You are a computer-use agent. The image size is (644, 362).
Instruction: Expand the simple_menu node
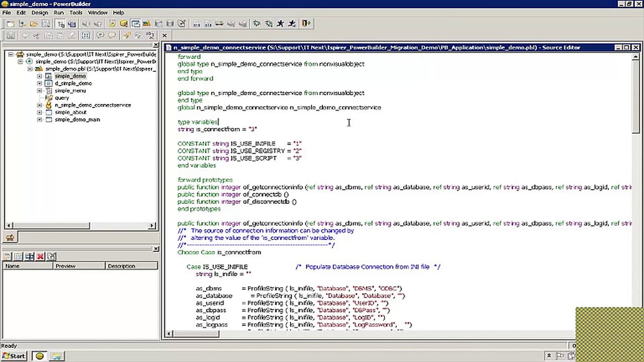[x=39, y=91]
